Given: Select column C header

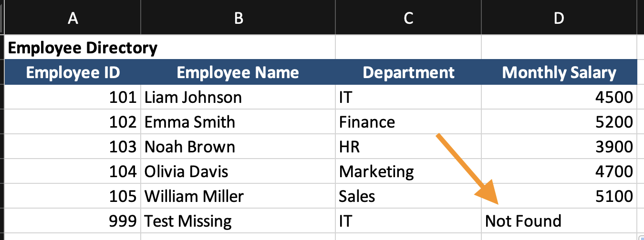Looking at the screenshot, I should click(408, 18).
